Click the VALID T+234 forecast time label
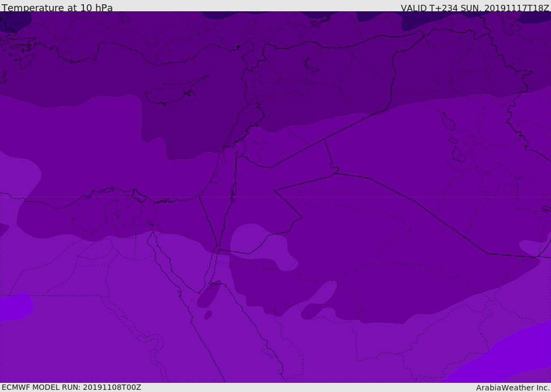 coord(475,8)
